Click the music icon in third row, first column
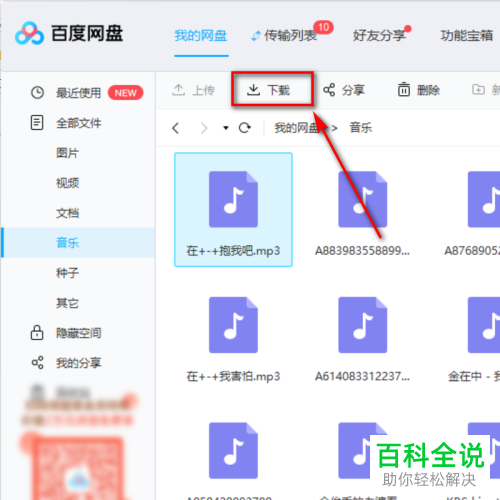 (x=233, y=450)
